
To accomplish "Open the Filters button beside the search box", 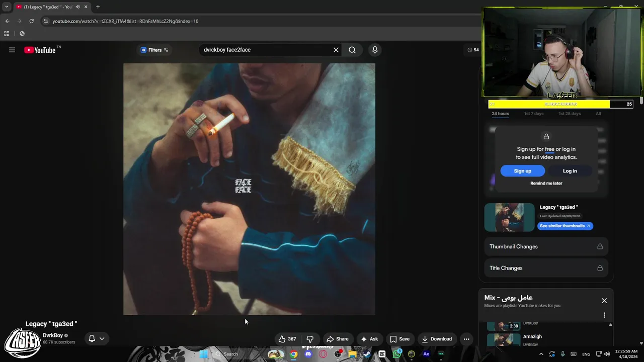I will pyautogui.click(x=154, y=50).
